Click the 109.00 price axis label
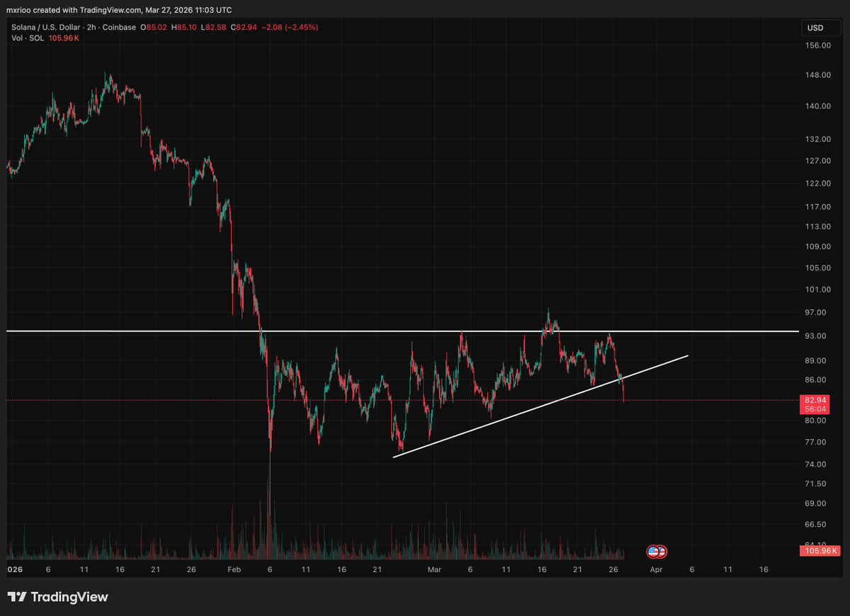 pos(818,246)
